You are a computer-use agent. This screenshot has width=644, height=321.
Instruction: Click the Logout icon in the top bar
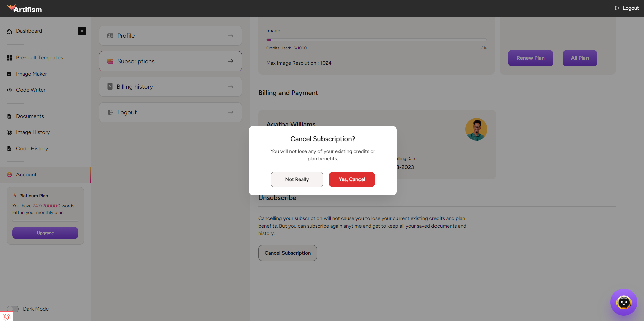pyautogui.click(x=617, y=8)
